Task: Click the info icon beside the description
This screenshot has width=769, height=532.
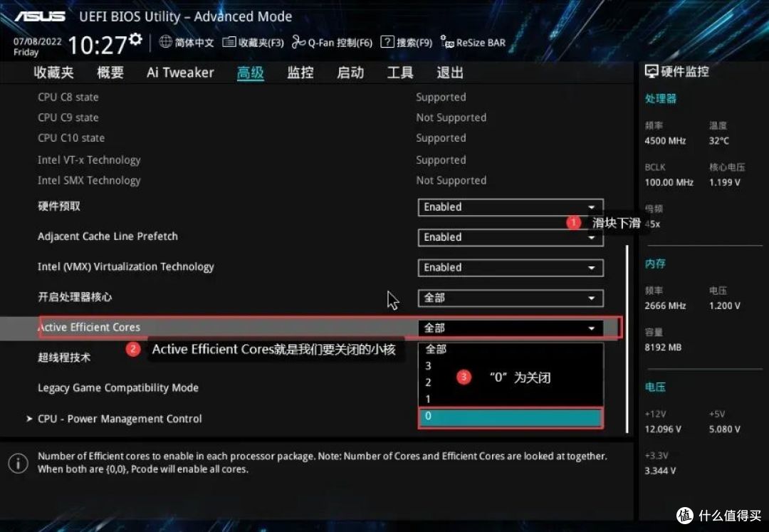Action: pyautogui.click(x=18, y=463)
